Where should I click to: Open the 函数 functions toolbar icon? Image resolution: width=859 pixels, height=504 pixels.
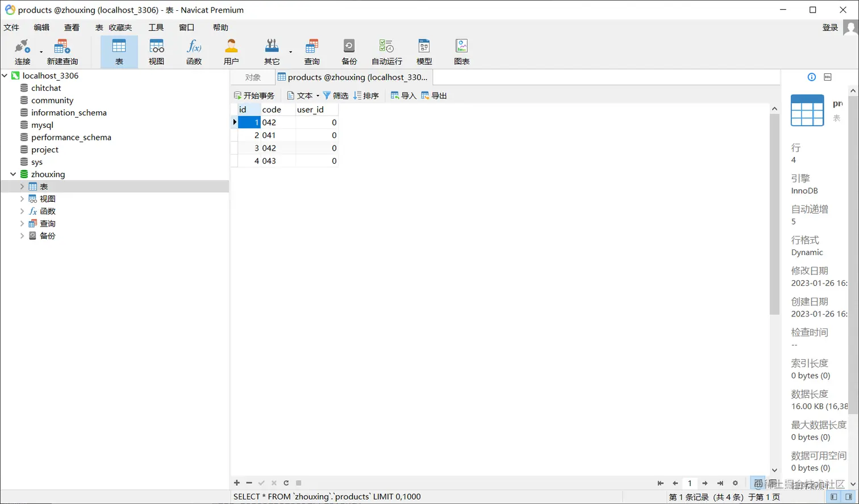(x=194, y=52)
